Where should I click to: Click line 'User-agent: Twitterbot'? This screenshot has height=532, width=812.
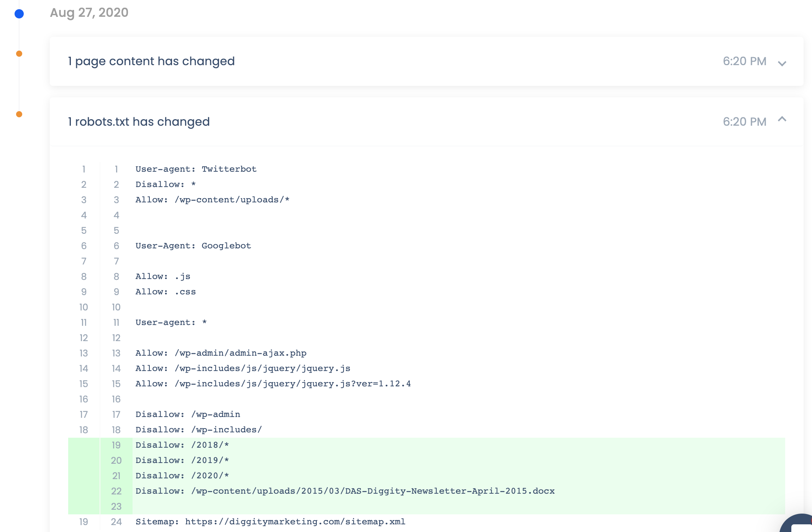(x=196, y=169)
